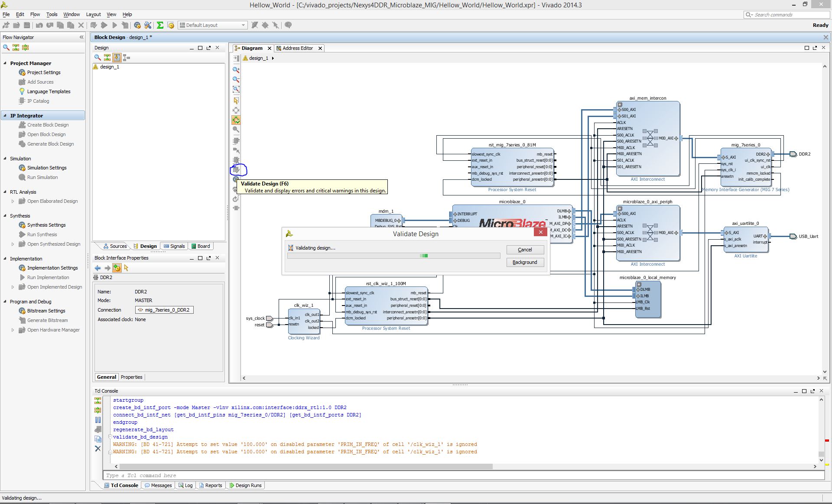Expand Open Implemented Design tree arrow

click(13, 287)
